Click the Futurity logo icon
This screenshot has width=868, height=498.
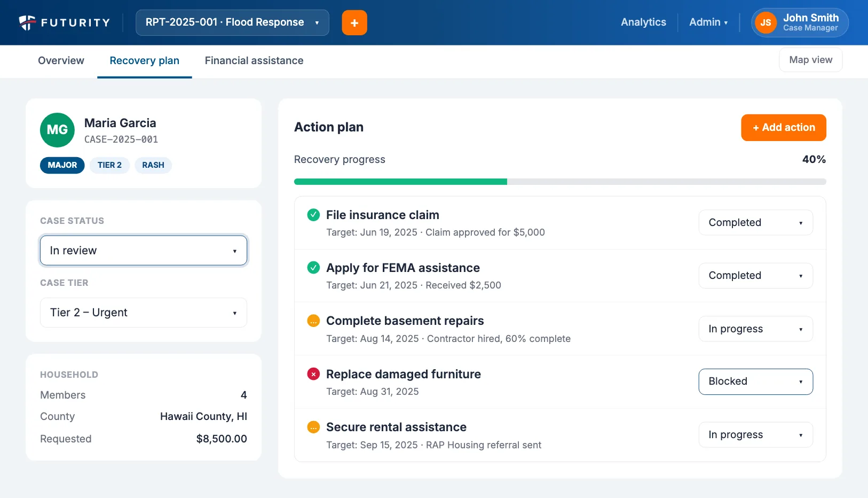tap(27, 22)
